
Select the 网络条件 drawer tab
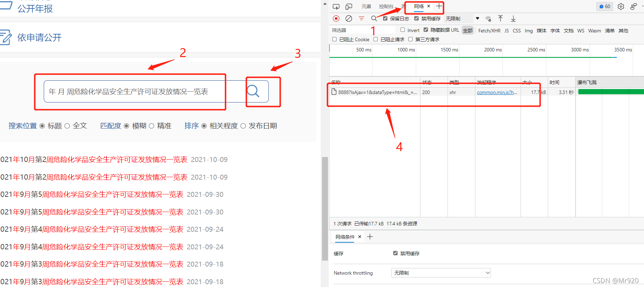345,237
